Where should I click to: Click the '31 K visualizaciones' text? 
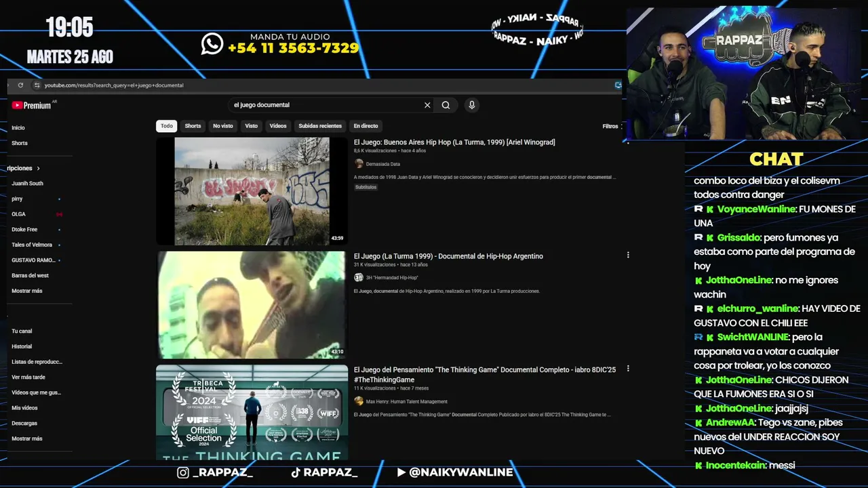(x=375, y=264)
